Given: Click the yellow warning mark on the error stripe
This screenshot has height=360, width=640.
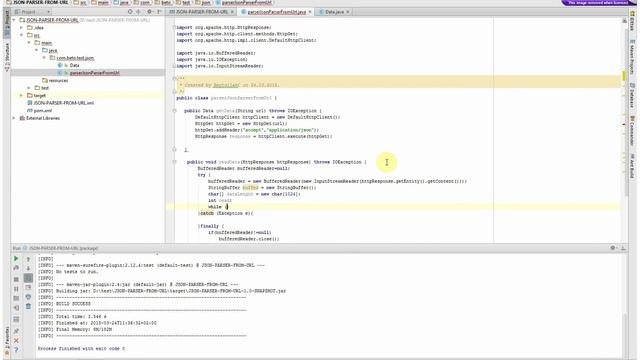Looking at the screenshot, I should pyautogui.click(x=624, y=76).
